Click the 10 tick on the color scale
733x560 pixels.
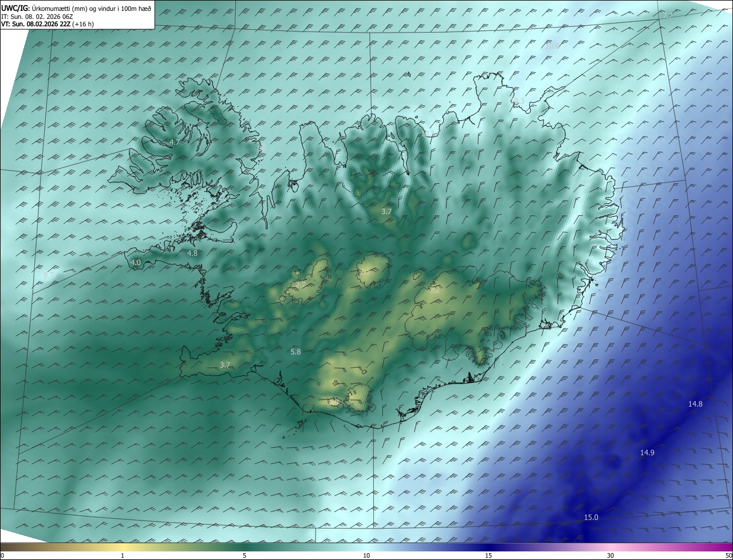(x=366, y=556)
